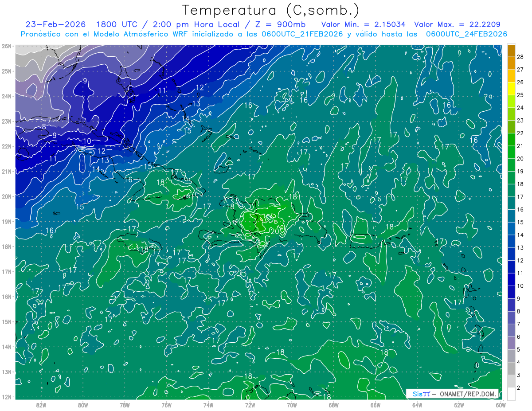Click the '26N' latitude axis label
The image size is (532, 411).
(6, 46)
